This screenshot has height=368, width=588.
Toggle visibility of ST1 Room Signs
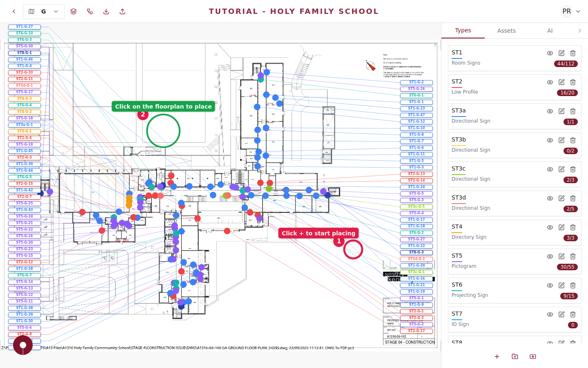coord(550,53)
